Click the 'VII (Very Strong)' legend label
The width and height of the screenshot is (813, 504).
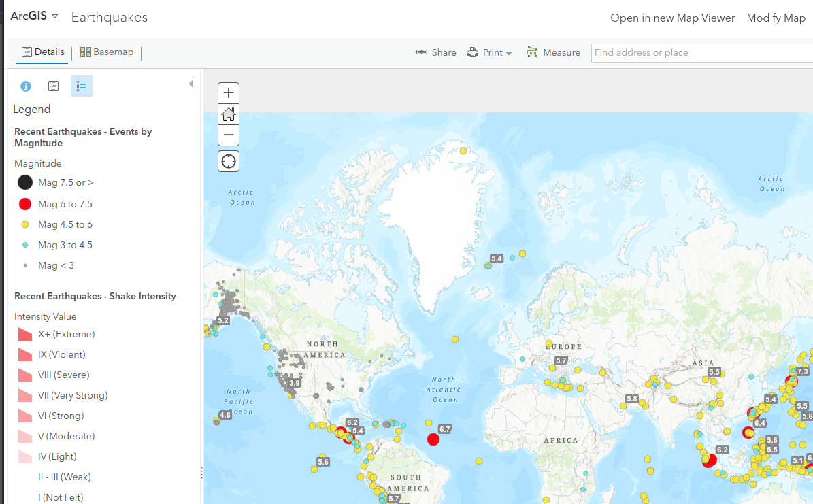pos(73,396)
